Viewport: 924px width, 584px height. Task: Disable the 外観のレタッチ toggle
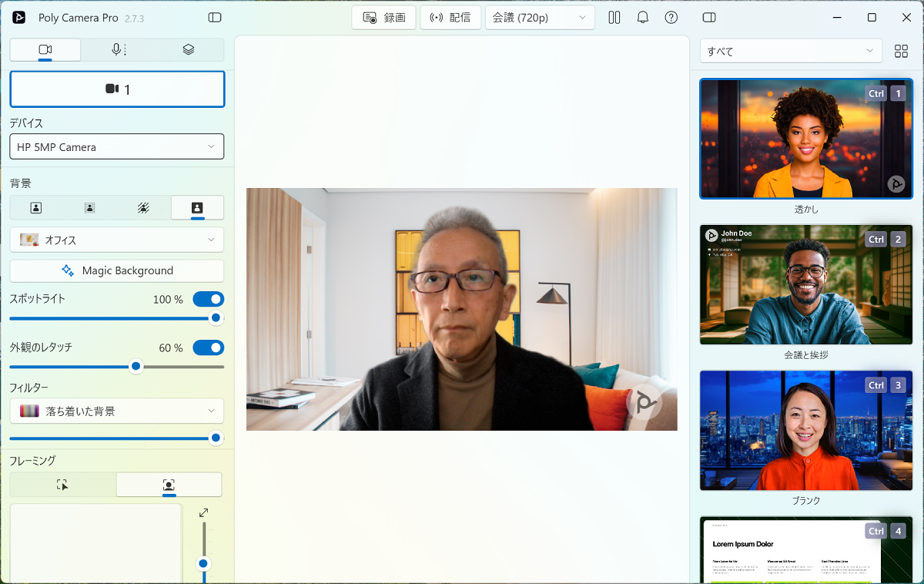(208, 347)
